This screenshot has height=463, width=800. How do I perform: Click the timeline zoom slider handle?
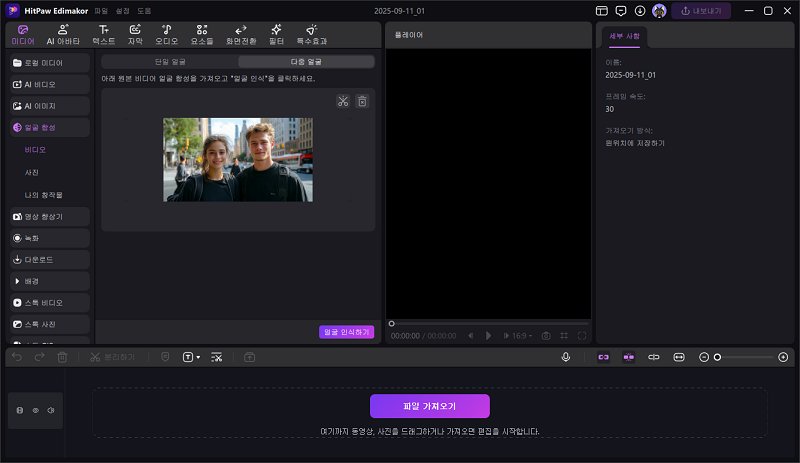pyautogui.click(x=717, y=357)
